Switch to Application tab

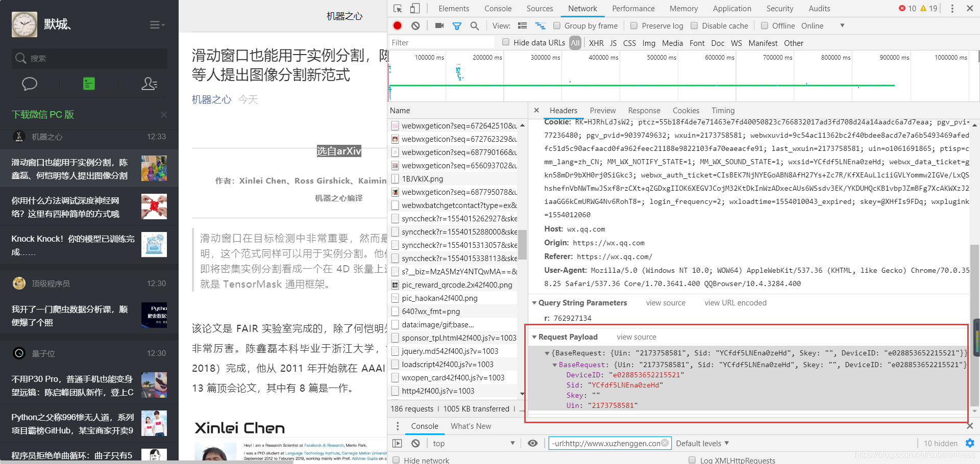click(732, 9)
